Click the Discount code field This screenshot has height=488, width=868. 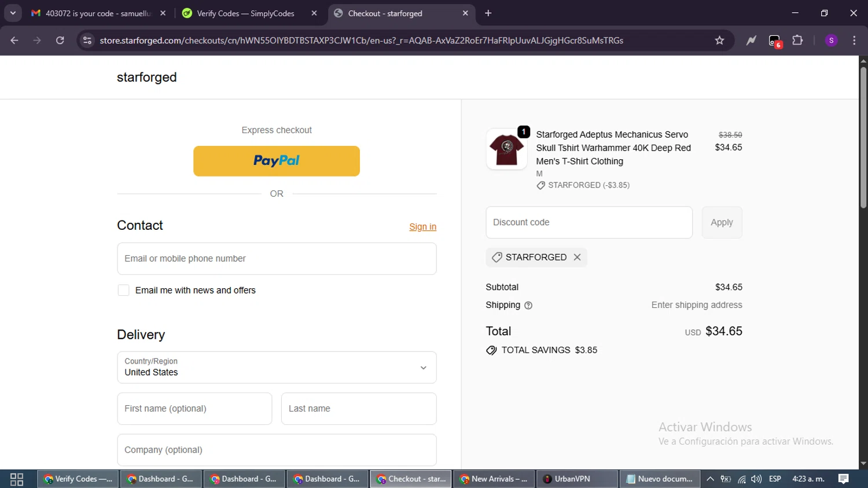pos(589,222)
